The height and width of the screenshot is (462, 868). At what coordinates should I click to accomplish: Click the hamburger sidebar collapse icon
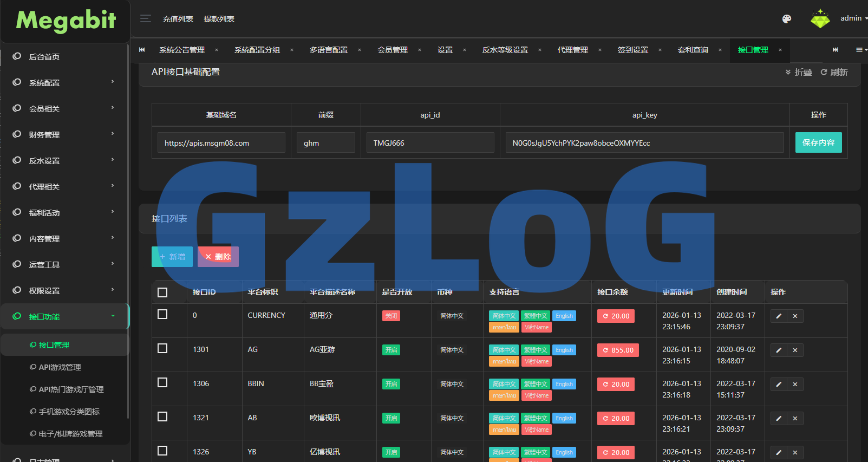point(145,19)
